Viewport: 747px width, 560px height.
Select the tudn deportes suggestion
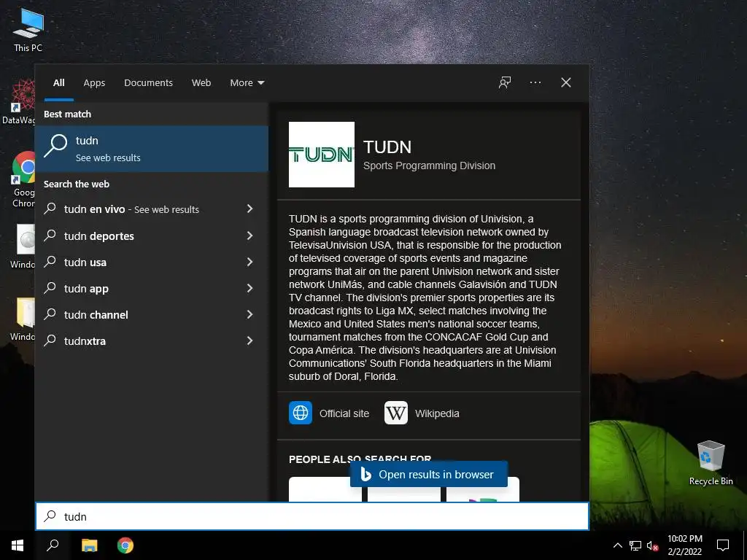point(152,236)
